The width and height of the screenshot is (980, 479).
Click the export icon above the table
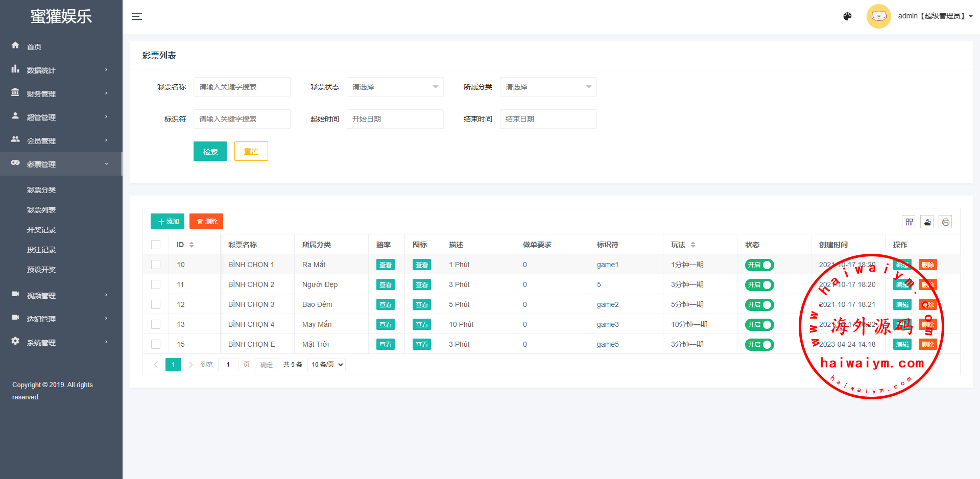(x=927, y=222)
